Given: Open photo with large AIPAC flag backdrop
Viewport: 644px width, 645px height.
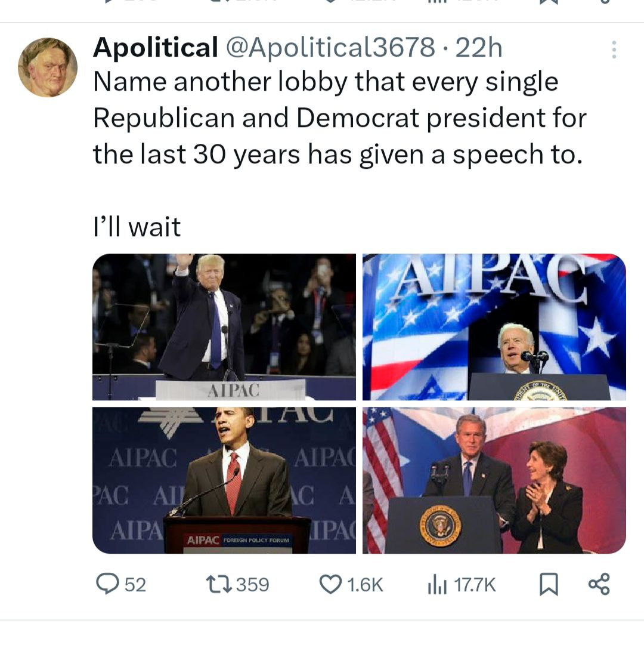Looking at the screenshot, I should [x=494, y=327].
